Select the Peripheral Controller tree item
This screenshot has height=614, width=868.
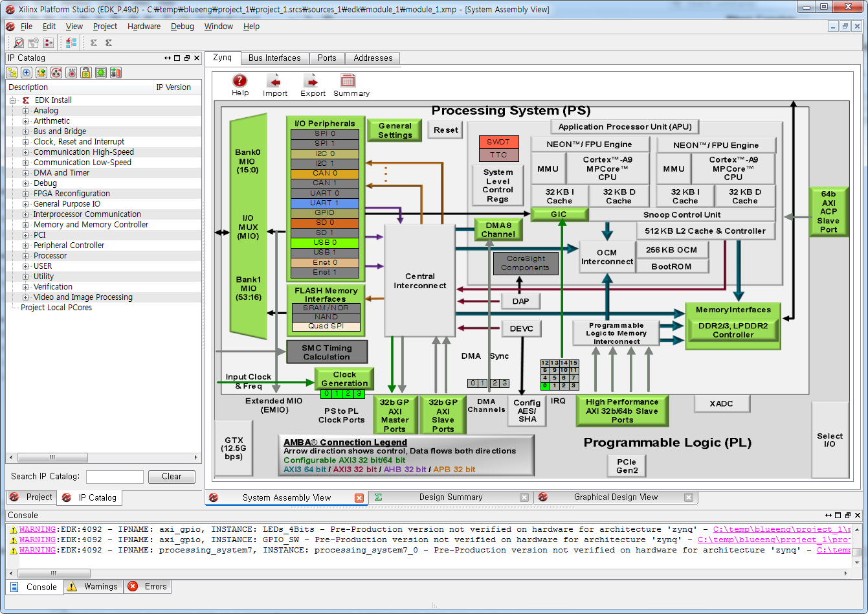(69, 245)
